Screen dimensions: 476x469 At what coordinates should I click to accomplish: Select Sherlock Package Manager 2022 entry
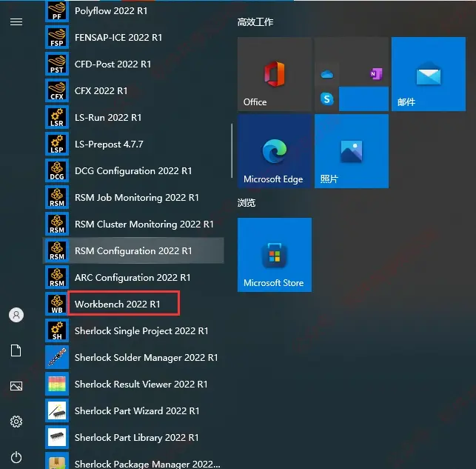point(147,464)
